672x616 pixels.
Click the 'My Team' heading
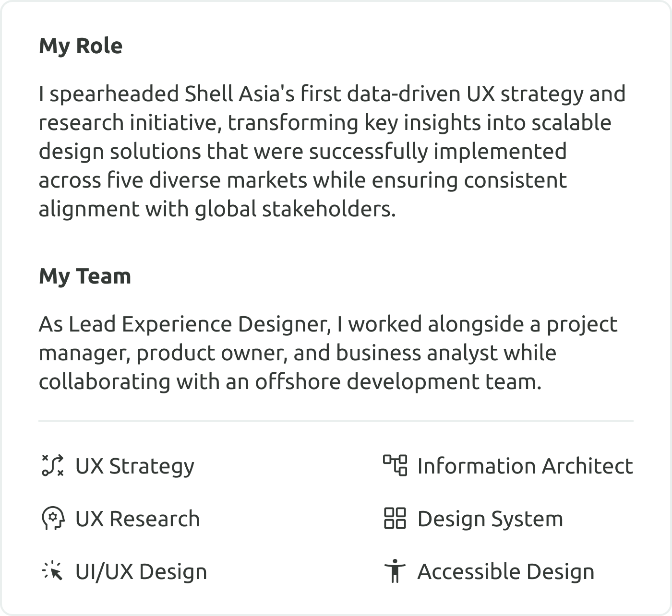[85, 276]
